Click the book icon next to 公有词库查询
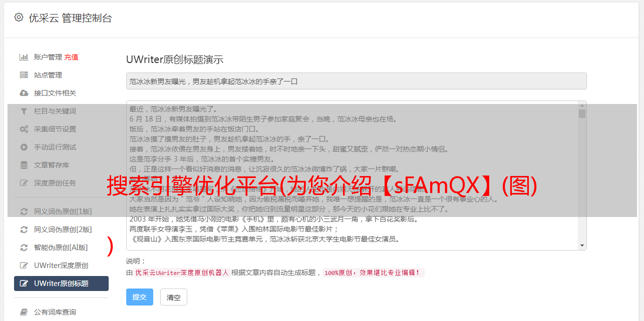Viewport: 644px width, 321px height. [24, 312]
